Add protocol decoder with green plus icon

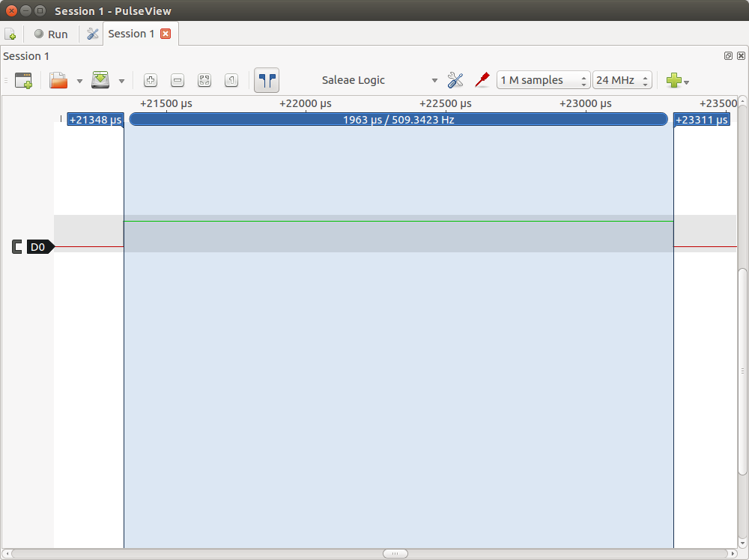coord(673,80)
